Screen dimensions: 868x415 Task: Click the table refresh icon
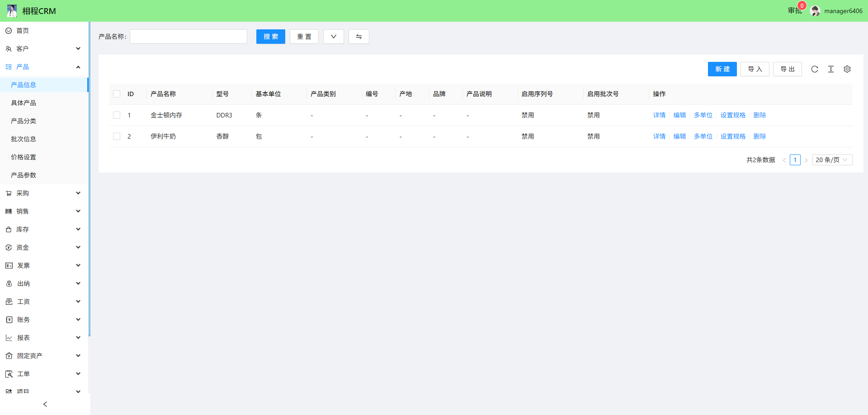pos(815,69)
